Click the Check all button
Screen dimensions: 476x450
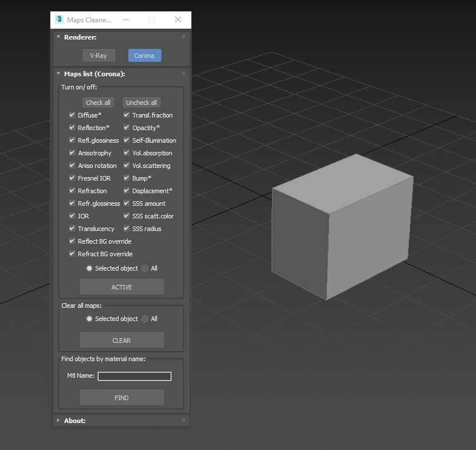(98, 102)
